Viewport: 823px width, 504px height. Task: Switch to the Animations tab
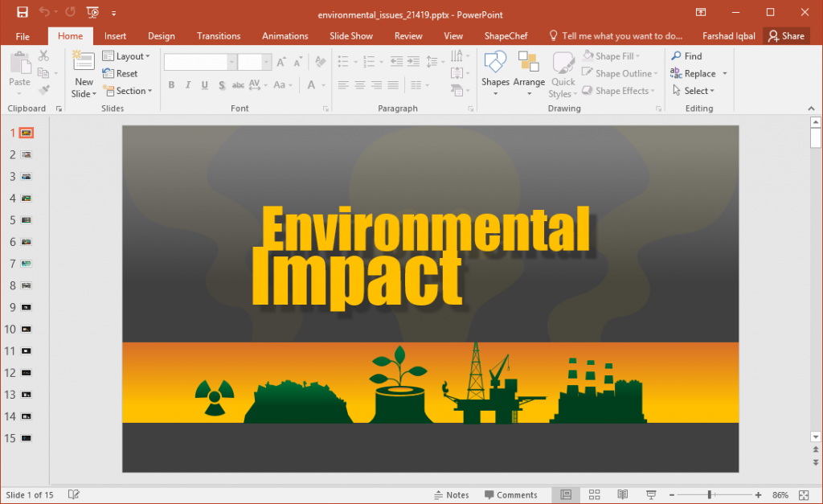click(285, 35)
